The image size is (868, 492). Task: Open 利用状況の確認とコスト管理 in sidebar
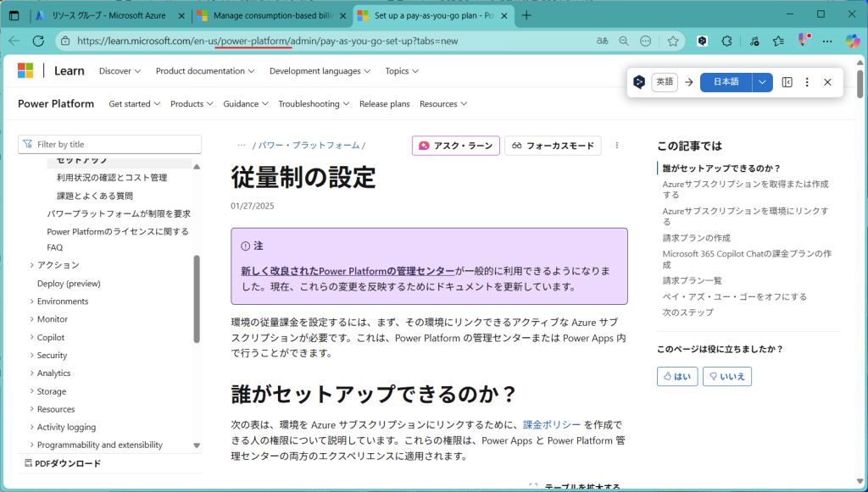pyautogui.click(x=112, y=178)
